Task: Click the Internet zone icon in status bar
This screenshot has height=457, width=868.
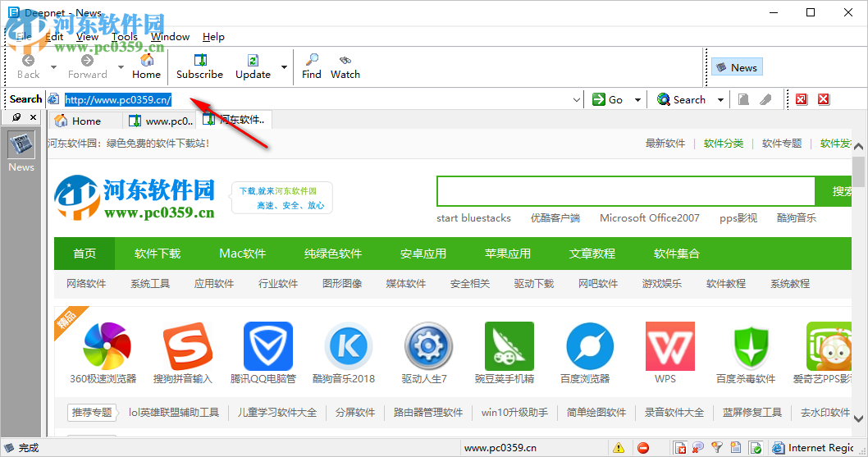Action: [779, 448]
